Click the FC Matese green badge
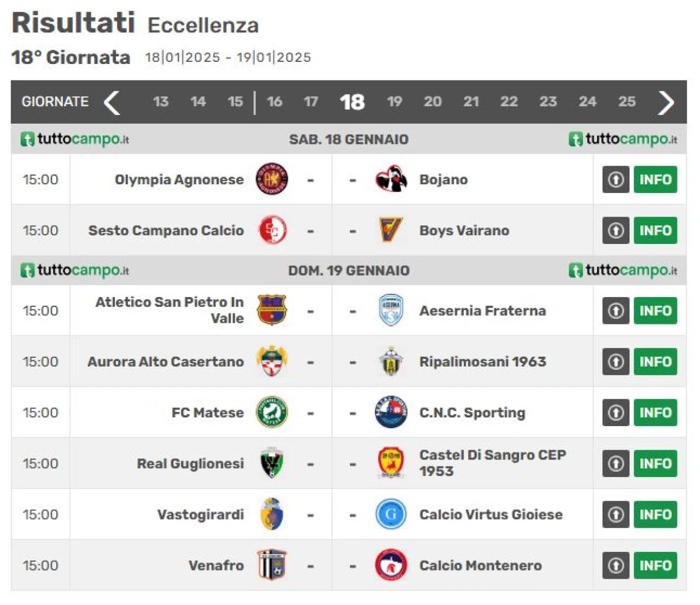The image size is (700, 605). click(x=272, y=412)
